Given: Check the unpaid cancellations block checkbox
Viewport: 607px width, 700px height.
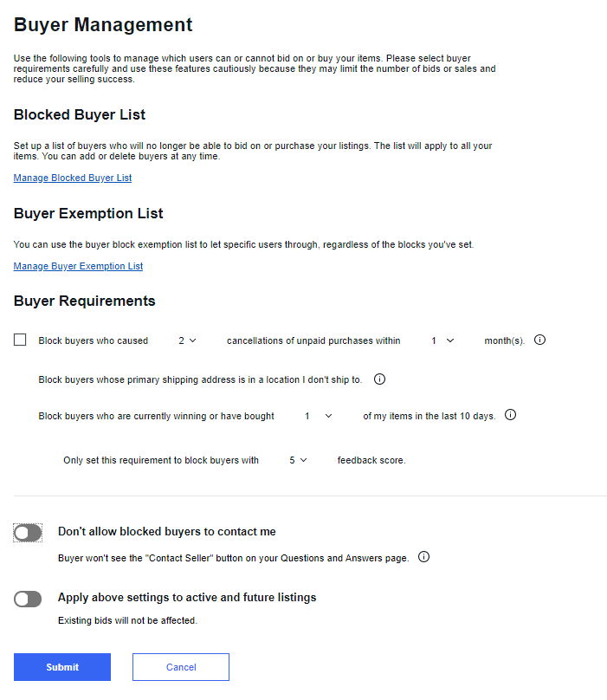Looking at the screenshot, I should pyautogui.click(x=20, y=340).
